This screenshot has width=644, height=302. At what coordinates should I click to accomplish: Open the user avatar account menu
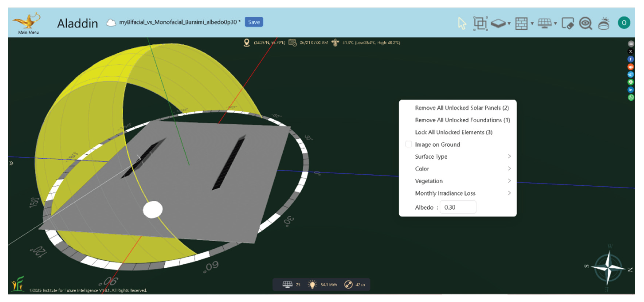(x=624, y=23)
